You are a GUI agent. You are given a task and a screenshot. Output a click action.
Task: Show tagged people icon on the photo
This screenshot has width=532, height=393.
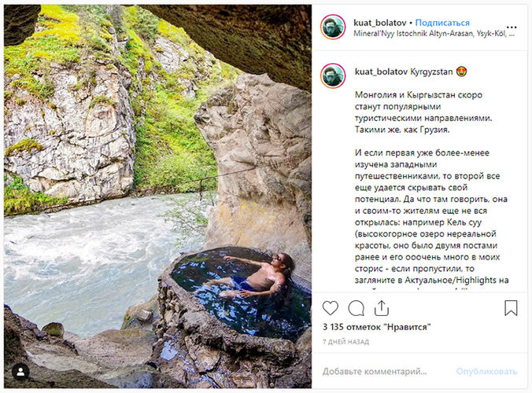click(20, 371)
